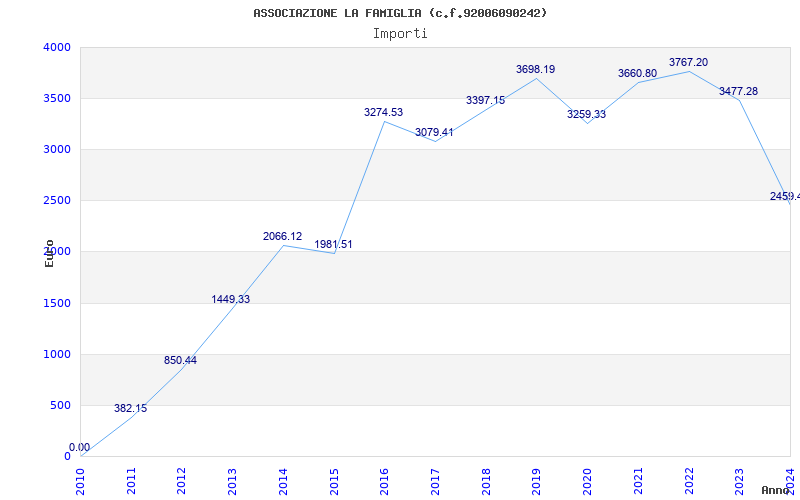Click the 2023 x-axis year label
The height and width of the screenshot is (500, 800).
(x=739, y=481)
